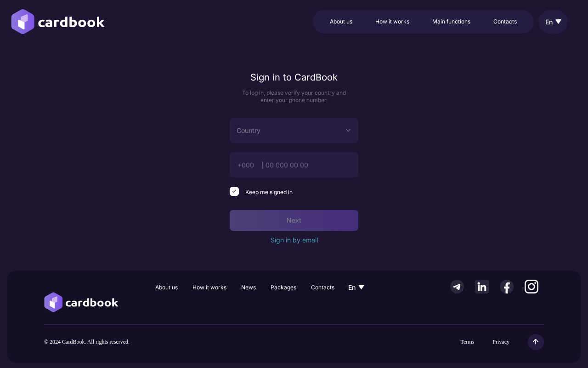Open the Packages link in the footer
The width and height of the screenshot is (588, 368).
coord(283,287)
